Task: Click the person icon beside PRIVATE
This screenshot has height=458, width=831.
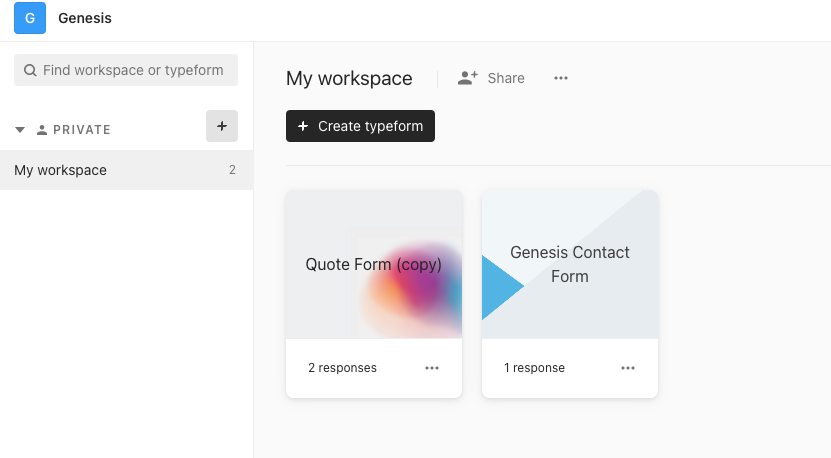Action: tap(42, 130)
